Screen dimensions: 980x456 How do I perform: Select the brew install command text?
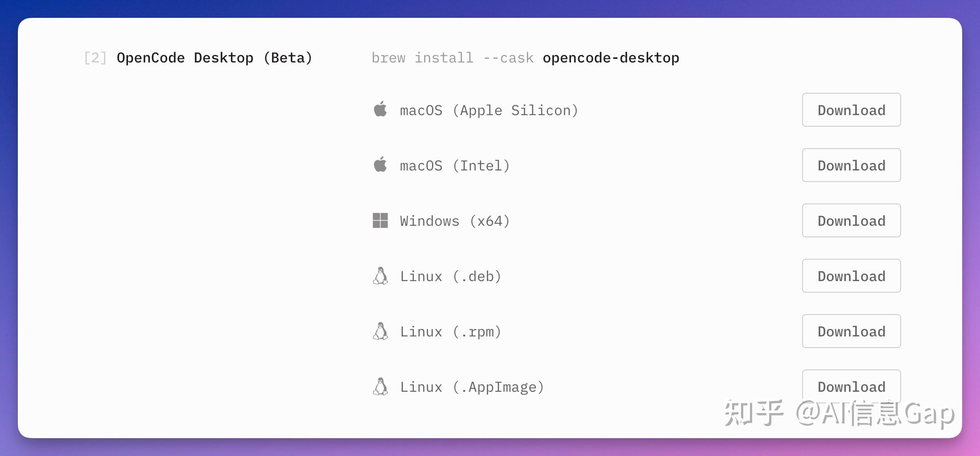click(x=452, y=58)
